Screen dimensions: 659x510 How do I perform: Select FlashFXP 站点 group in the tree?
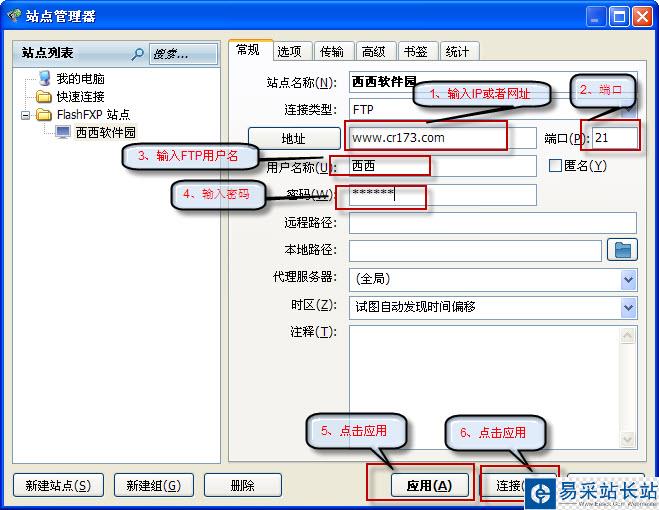point(93,114)
